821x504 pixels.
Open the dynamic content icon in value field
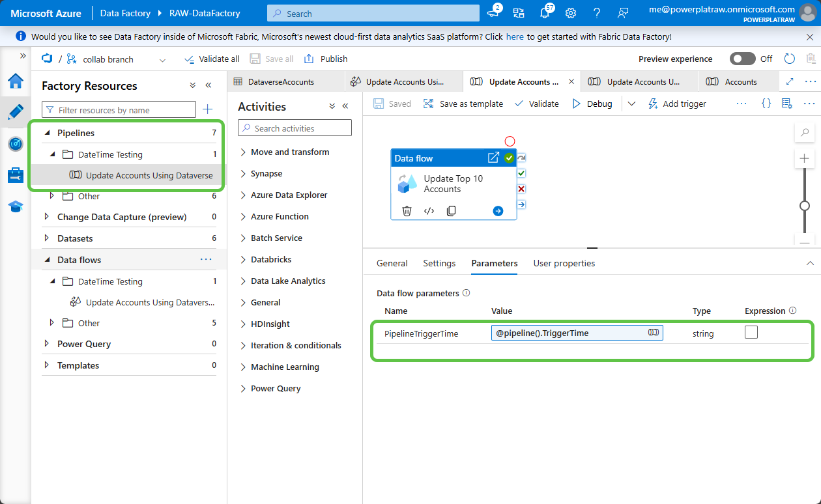653,333
